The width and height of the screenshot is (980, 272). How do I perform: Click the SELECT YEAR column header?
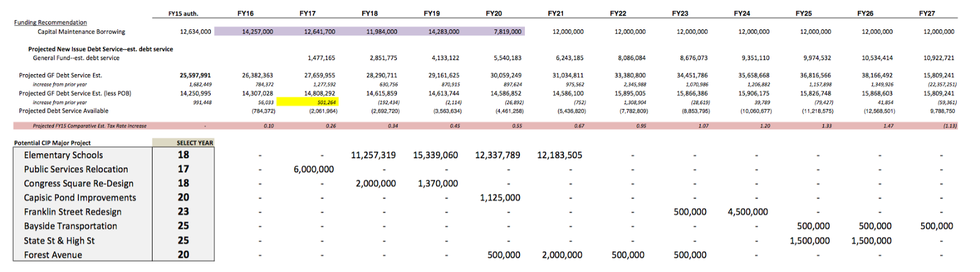point(195,143)
